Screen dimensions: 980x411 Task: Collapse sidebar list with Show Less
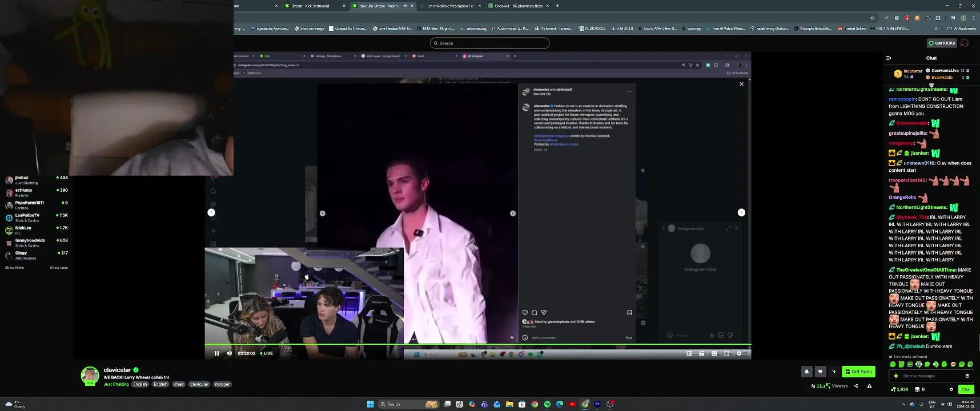59,268
